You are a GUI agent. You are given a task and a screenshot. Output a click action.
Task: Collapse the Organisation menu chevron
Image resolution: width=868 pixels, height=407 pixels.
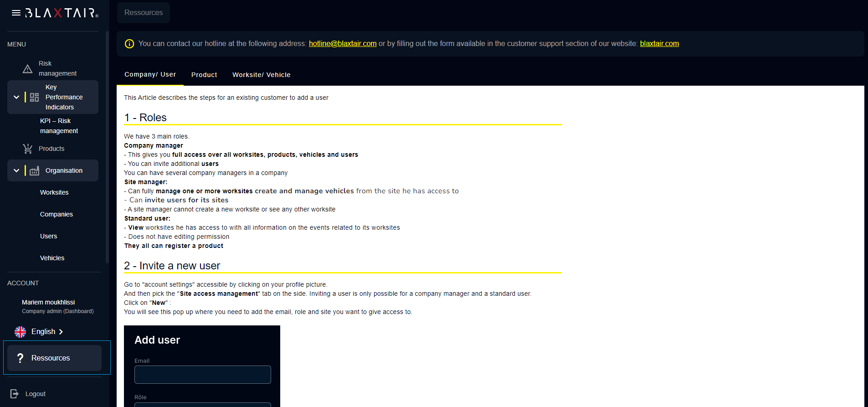click(x=16, y=170)
